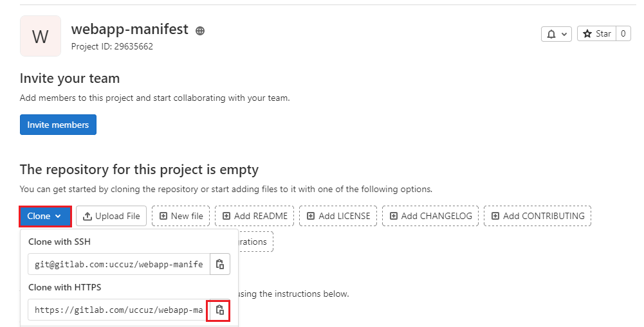Click the notification bell icon
Viewport: 644px width, 327px height.
pyautogui.click(x=551, y=34)
